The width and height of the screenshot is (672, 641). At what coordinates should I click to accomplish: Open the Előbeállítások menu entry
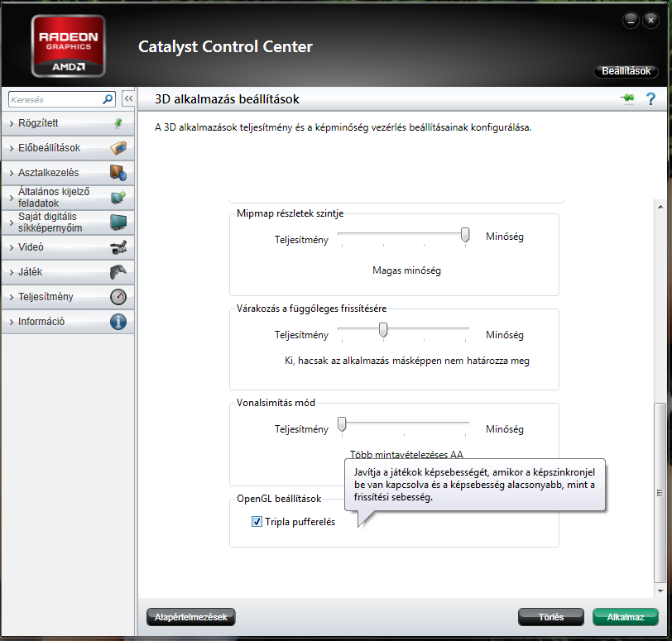68,148
